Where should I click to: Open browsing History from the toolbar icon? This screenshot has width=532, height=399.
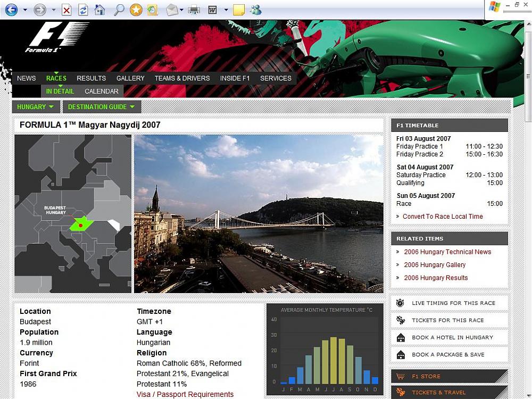(152, 10)
